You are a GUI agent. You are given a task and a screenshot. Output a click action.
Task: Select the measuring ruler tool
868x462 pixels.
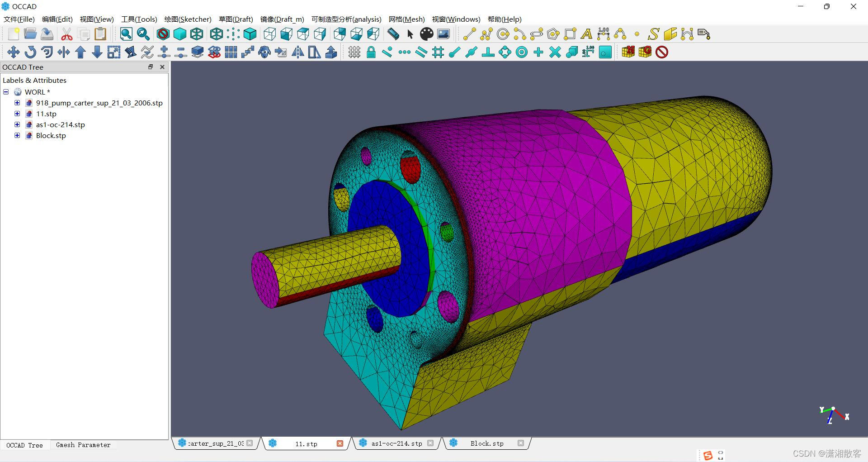(393, 34)
